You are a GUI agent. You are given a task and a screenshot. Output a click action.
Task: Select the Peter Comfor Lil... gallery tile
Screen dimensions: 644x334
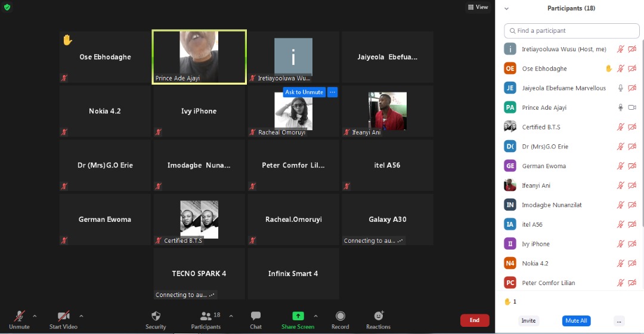point(293,165)
